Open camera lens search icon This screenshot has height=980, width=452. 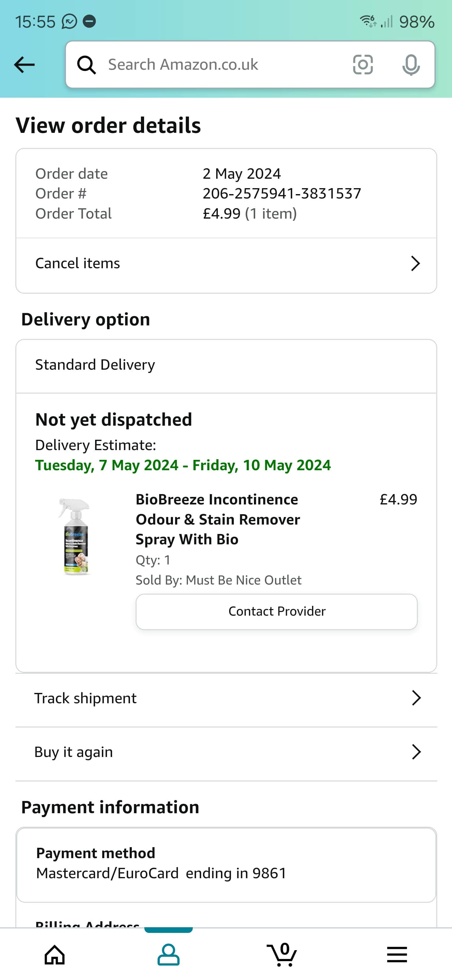tap(363, 65)
